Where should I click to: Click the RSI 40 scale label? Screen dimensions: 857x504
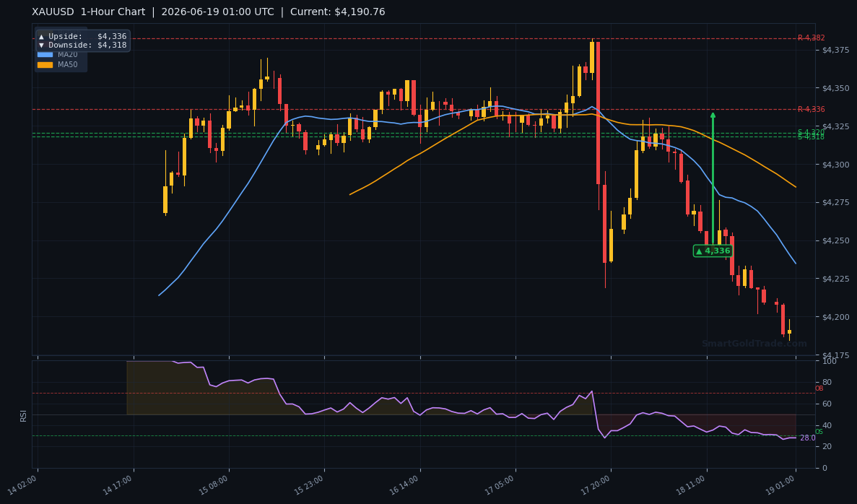827,425
